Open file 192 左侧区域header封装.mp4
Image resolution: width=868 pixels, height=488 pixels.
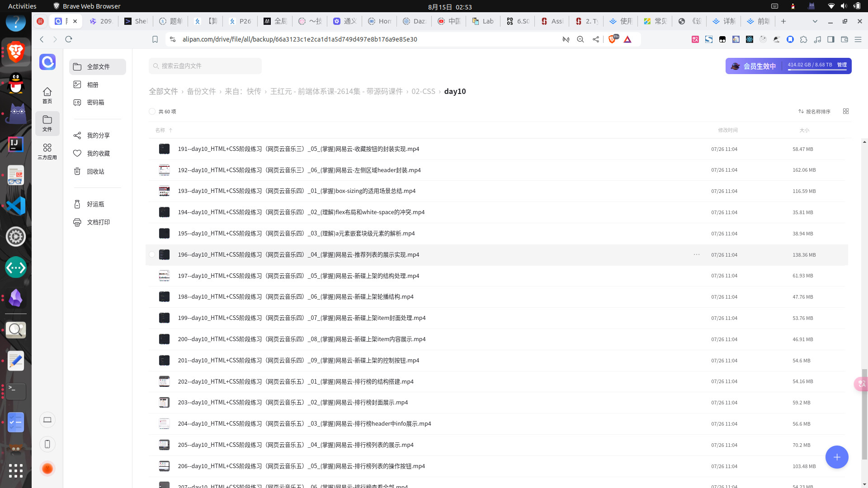(299, 170)
